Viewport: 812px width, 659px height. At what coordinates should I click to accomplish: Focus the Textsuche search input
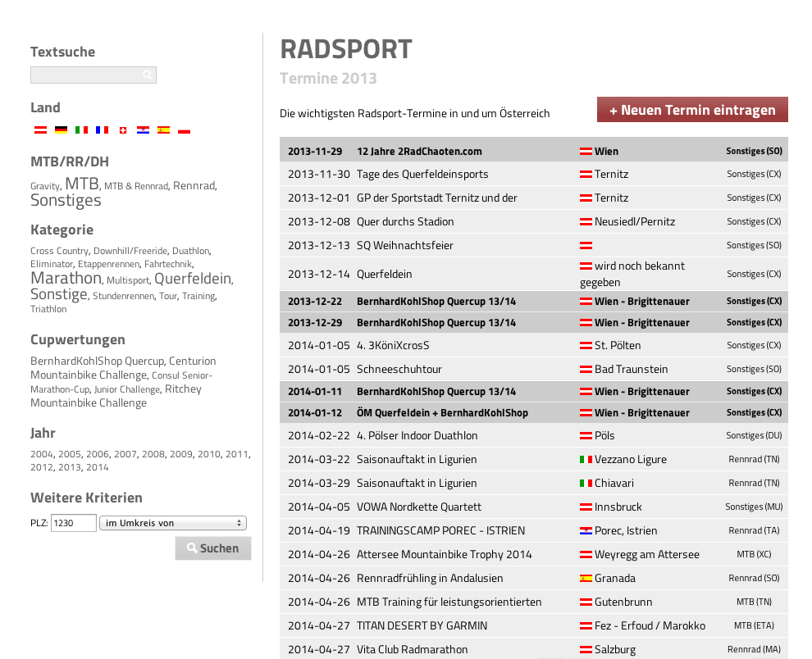click(x=94, y=75)
